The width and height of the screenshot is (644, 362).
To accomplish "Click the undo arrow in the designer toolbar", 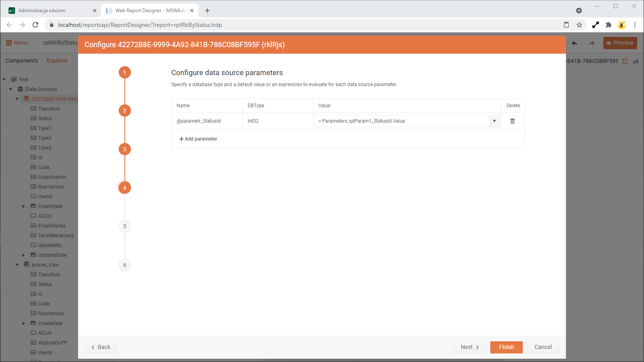I will 574,43.
